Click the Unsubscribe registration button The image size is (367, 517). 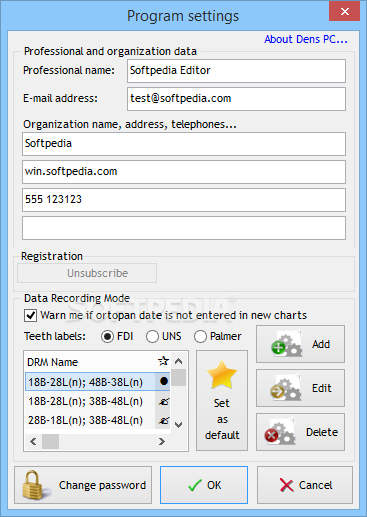pyautogui.click(x=87, y=273)
